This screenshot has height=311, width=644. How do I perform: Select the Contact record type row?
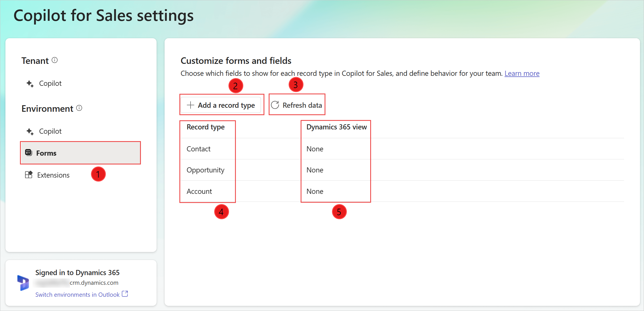click(199, 149)
